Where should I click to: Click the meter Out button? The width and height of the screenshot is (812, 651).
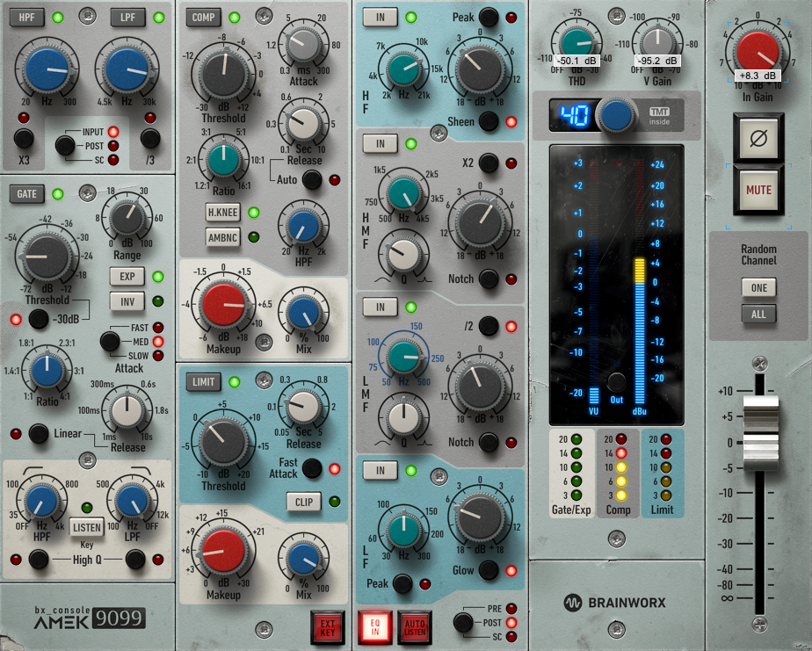[616, 382]
